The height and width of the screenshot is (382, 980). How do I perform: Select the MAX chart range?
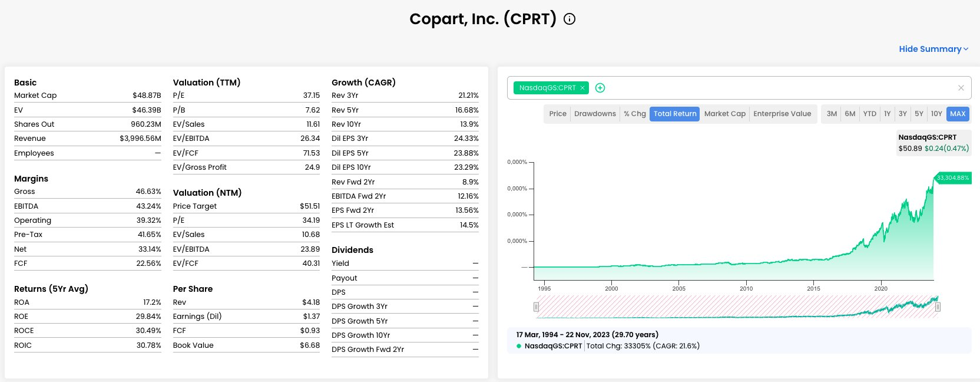958,114
